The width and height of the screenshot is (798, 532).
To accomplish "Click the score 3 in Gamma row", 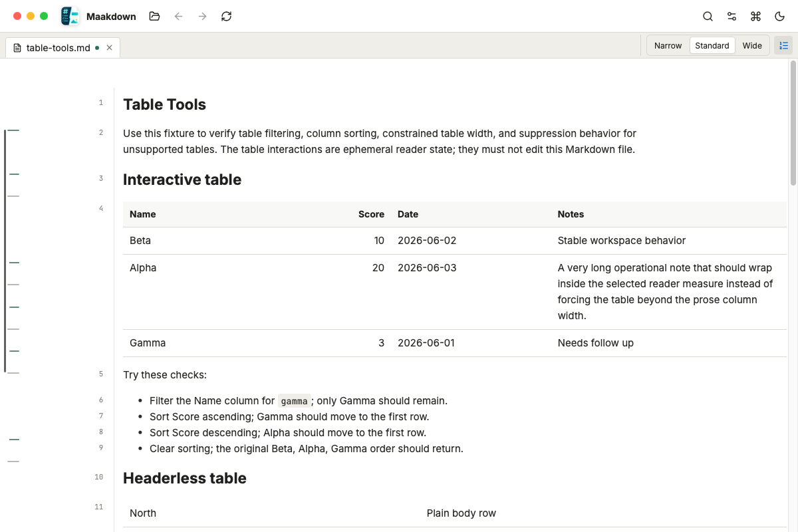I will click(382, 343).
